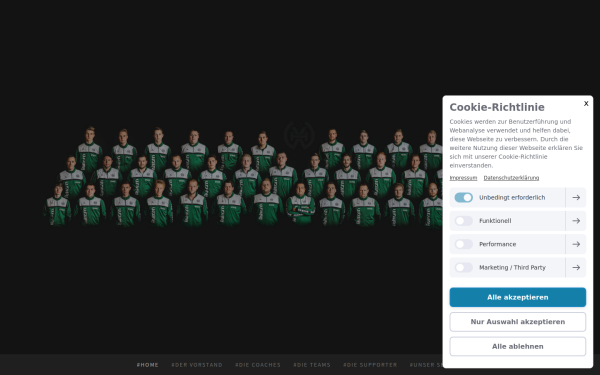Open the Impressum link
Viewport: 600px width, 375px height.
coord(463,178)
